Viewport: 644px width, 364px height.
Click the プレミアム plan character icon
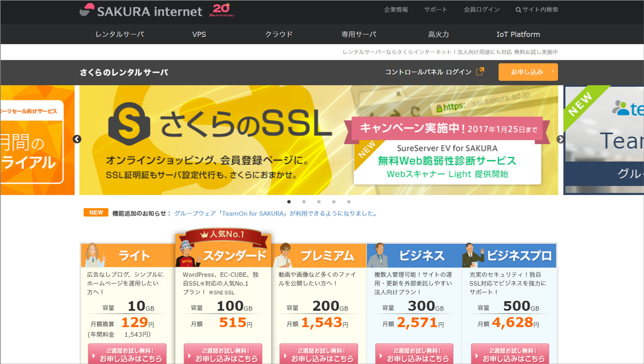(285, 255)
